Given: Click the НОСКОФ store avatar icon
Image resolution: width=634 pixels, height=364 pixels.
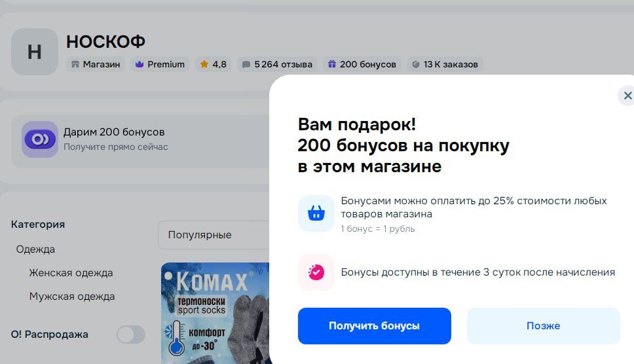Looking at the screenshot, I should tap(35, 52).
